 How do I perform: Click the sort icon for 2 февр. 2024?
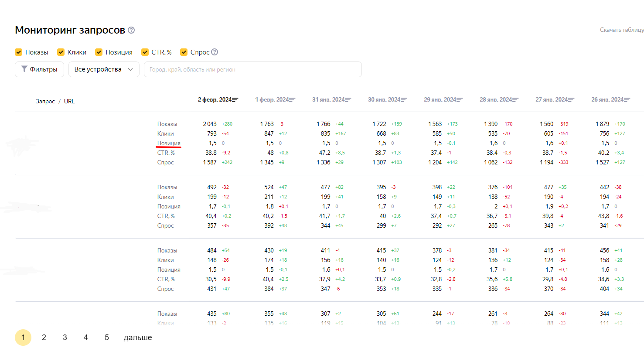(235, 100)
